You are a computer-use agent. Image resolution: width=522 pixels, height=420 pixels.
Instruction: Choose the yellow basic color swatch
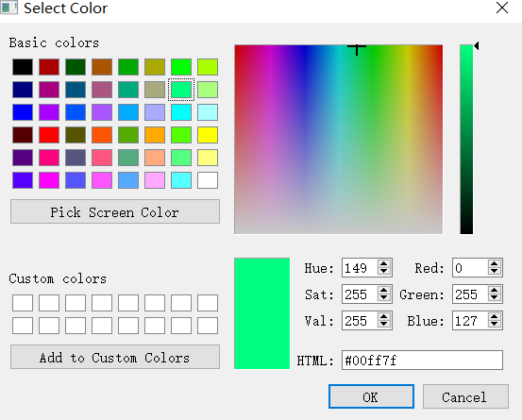[x=208, y=135]
